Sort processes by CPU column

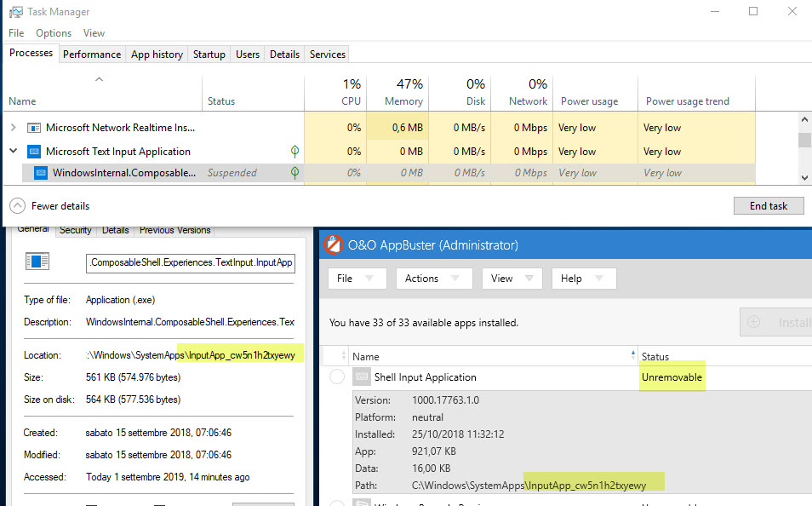click(335, 93)
